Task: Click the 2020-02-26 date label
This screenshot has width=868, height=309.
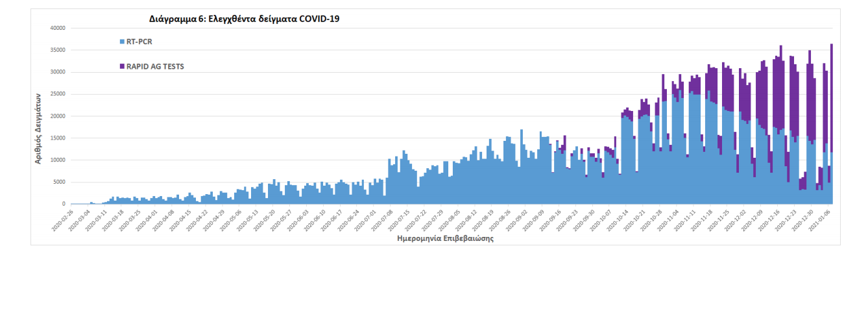Action: (62, 219)
